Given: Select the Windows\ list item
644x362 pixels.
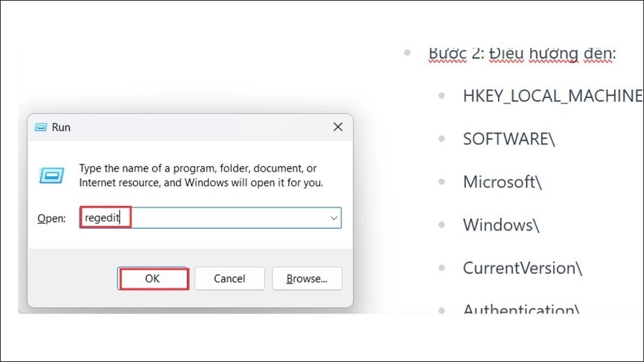Looking at the screenshot, I should 501,225.
